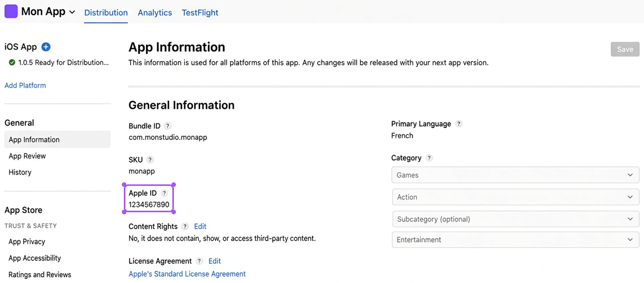This screenshot has width=644, height=283.
Task: Click the green checkmark status icon
Action: [x=12, y=62]
